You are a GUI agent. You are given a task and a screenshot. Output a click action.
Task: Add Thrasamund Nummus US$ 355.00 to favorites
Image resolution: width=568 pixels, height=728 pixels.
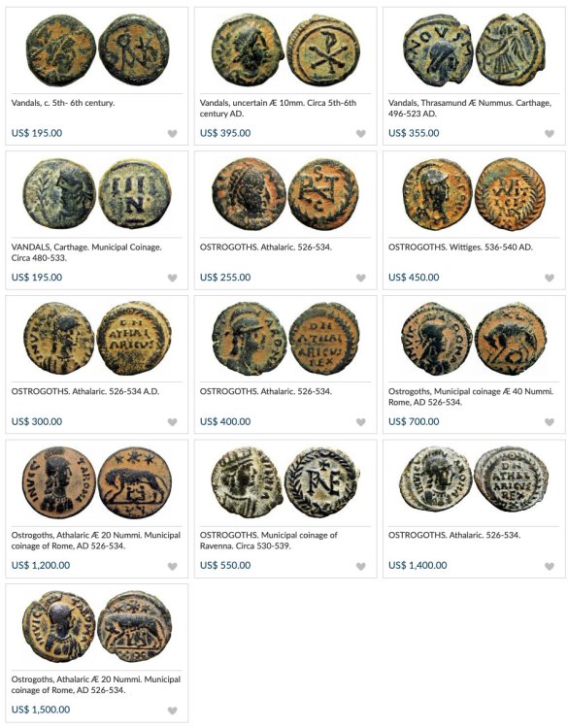(550, 134)
